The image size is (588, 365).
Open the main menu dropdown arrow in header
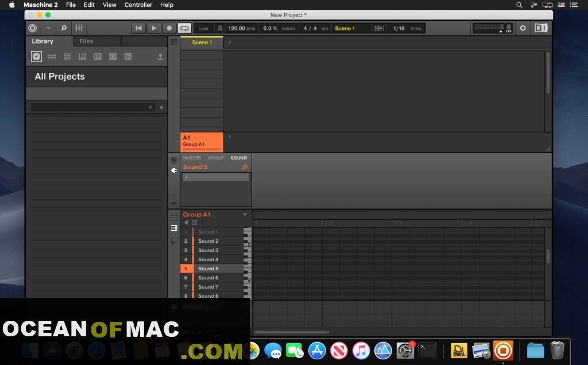48,28
